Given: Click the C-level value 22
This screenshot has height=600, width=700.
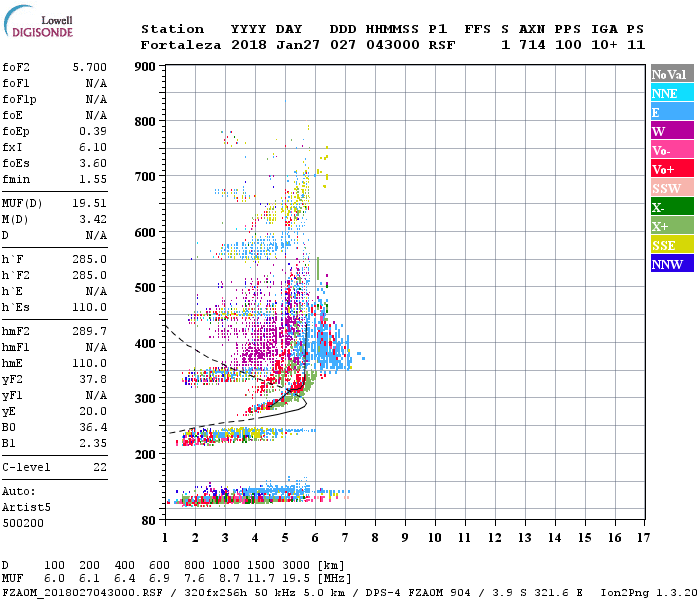Looking at the screenshot, I should point(100,467).
